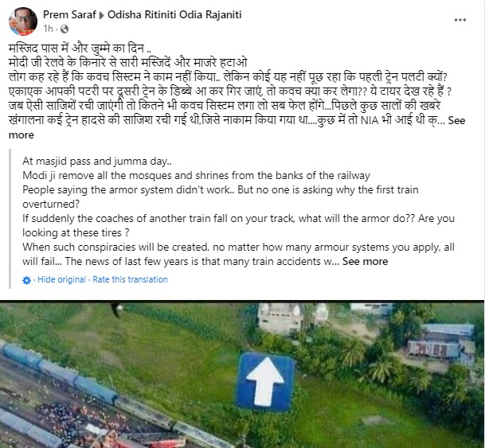This screenshot has height=448, width=485.
Task: Open the Odisha Ritiniti Odia Rajaniti group
Action: click(174, 14)
